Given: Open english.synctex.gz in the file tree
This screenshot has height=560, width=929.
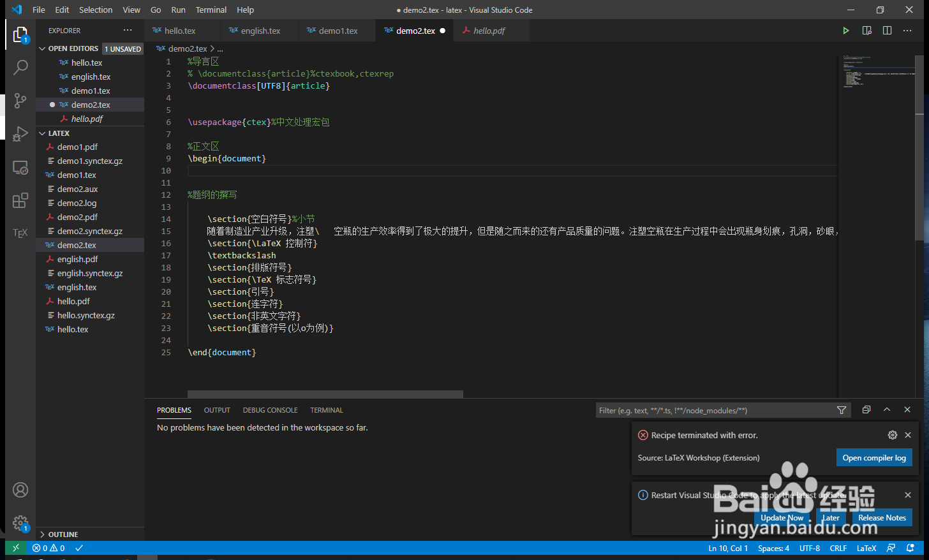Looking at the screenshot, I should point(90,273).
